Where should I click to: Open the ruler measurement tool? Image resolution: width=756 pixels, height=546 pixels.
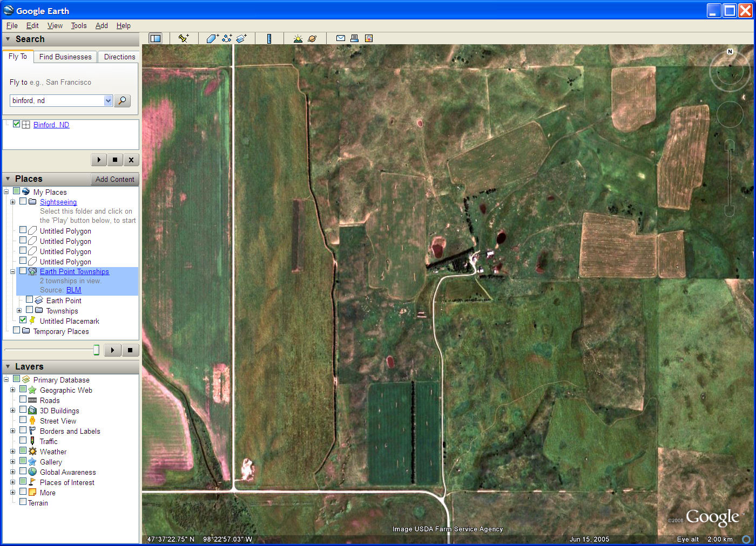269,38
